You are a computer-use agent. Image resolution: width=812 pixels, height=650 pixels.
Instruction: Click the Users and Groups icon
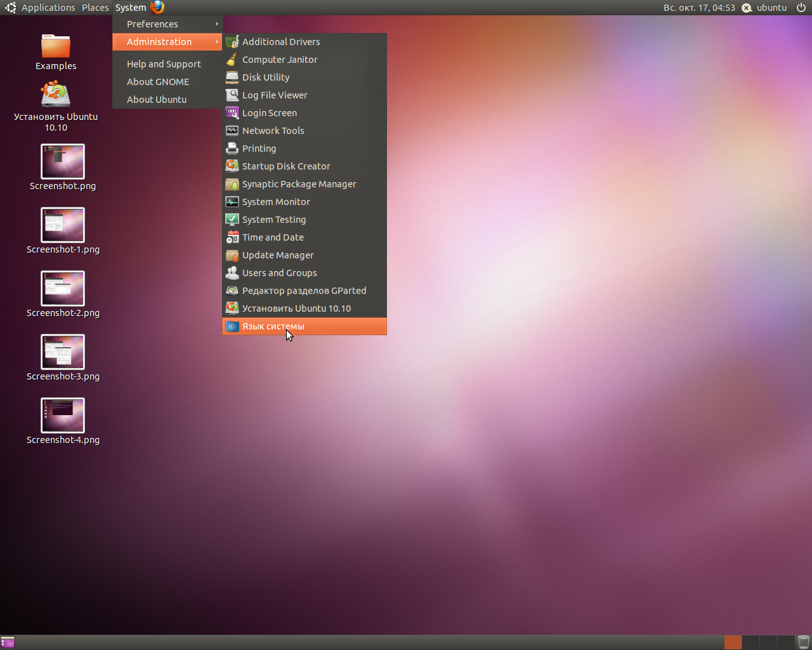point(232,273)
